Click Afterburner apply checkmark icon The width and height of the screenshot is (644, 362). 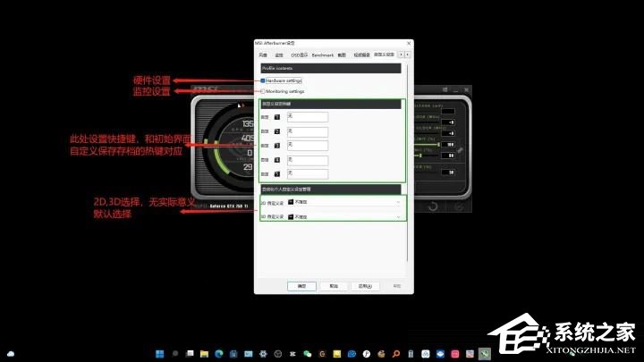tap(459, 206)
